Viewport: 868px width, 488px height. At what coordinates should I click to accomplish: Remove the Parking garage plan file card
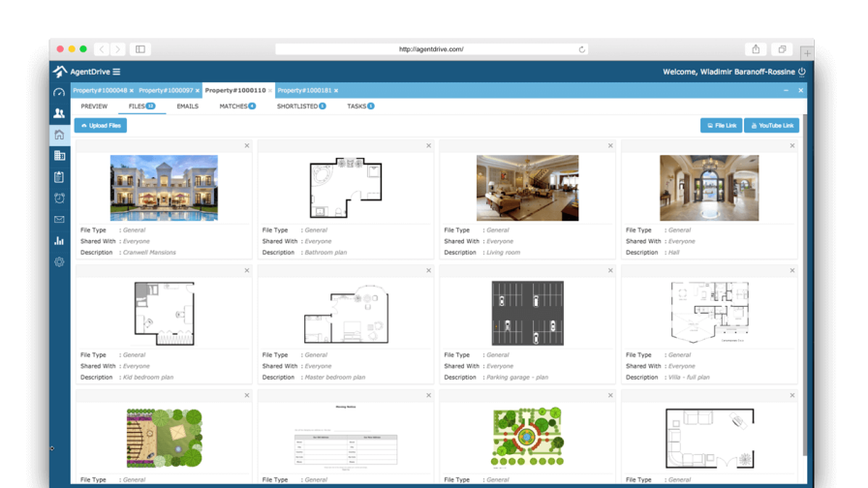click(x=610, y=270)
